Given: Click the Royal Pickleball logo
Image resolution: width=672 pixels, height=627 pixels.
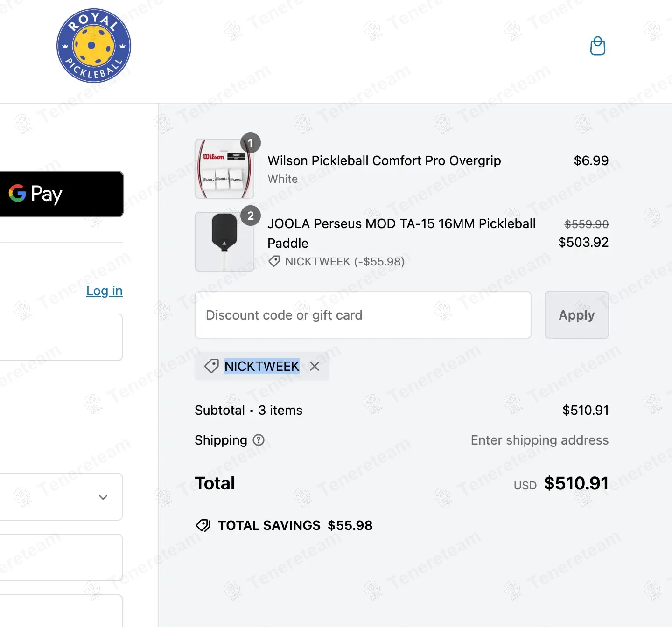Looking at the screenshot, I should (x=94, y=46).
